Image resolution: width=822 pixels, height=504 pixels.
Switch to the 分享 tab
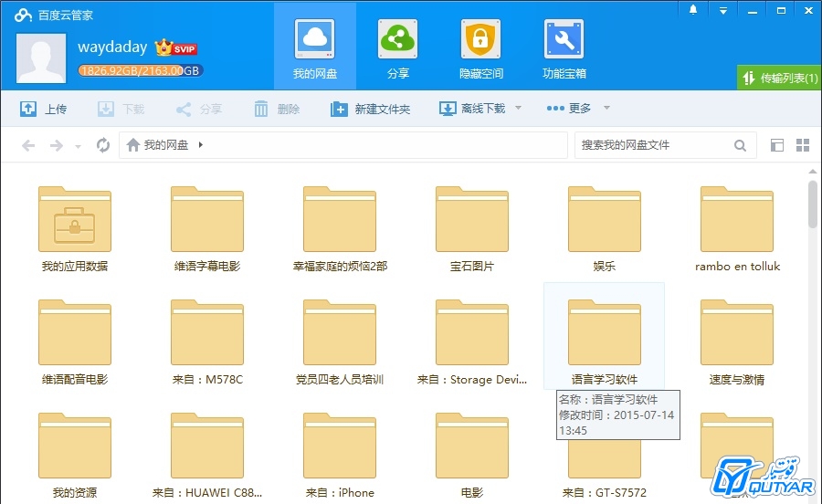click(x=398, y=47)
